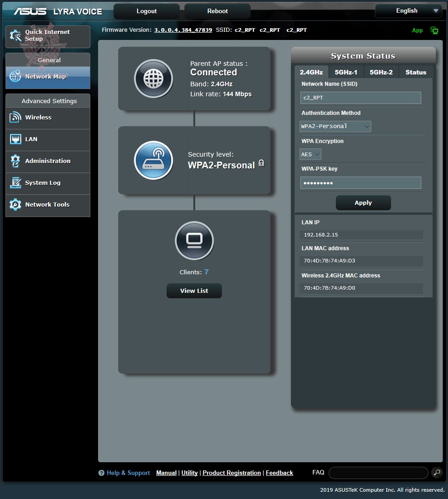This screenshot has width=448, height=499.
Task: Click the System Log notepad icon
Action: coord(15,183)
